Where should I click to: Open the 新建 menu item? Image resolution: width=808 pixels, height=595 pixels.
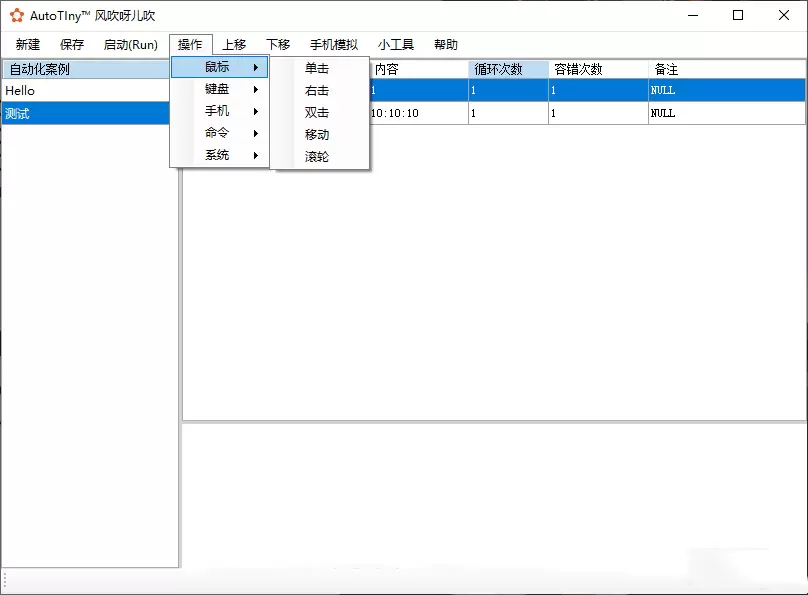pyautogui.click(x=28, y=45)
